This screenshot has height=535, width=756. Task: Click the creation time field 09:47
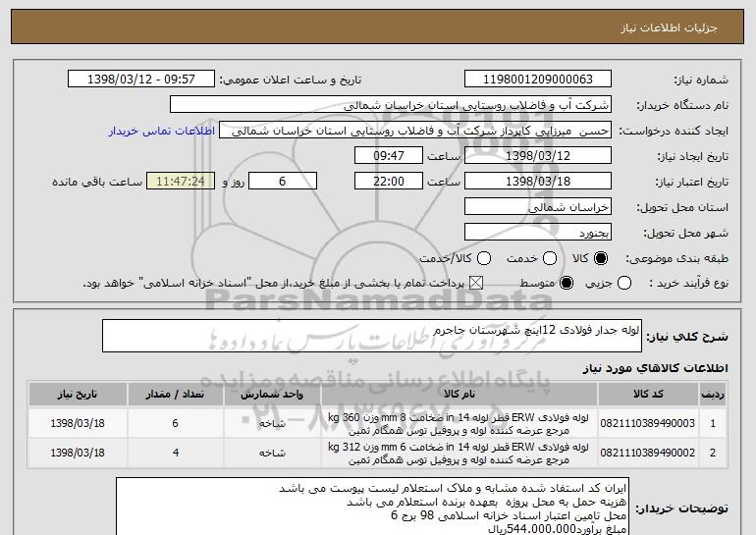click(x=389, y=156)
